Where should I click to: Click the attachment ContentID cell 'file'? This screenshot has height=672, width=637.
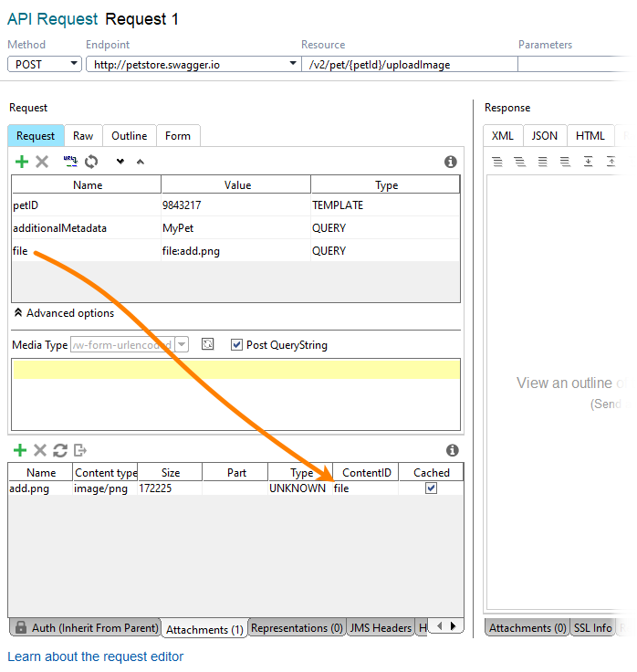(x=365, y=488)
